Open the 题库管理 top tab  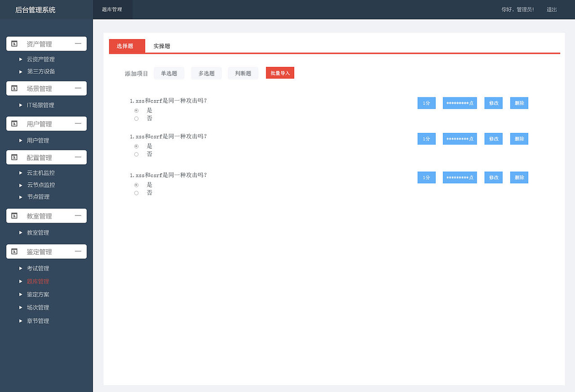tap(112, 9)
